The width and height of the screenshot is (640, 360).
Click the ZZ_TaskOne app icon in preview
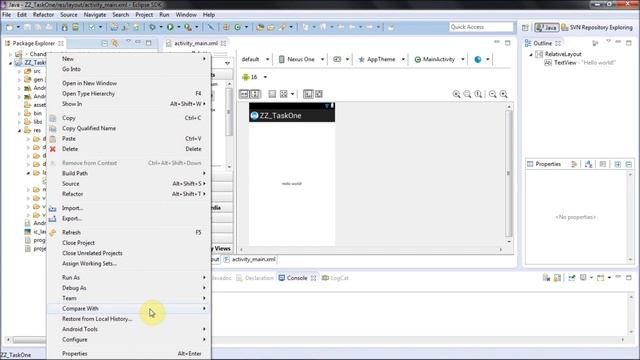coord(254,116)
